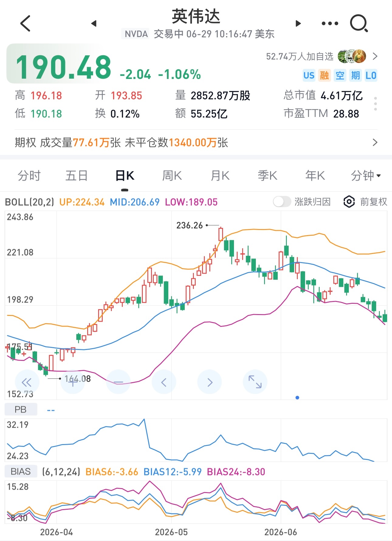This screenshot has height=541, width=392.
Task: Tap the 期 options tag
Action: pos(355,75)
